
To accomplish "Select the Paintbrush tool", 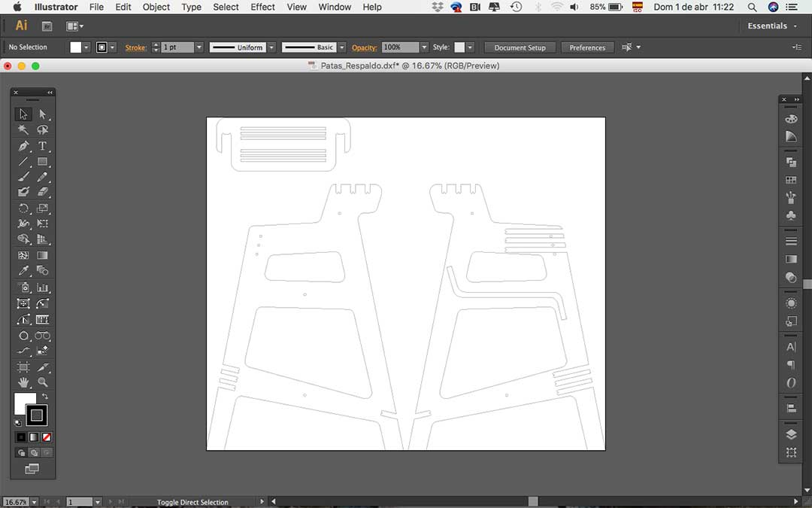I will click(23, 177).
